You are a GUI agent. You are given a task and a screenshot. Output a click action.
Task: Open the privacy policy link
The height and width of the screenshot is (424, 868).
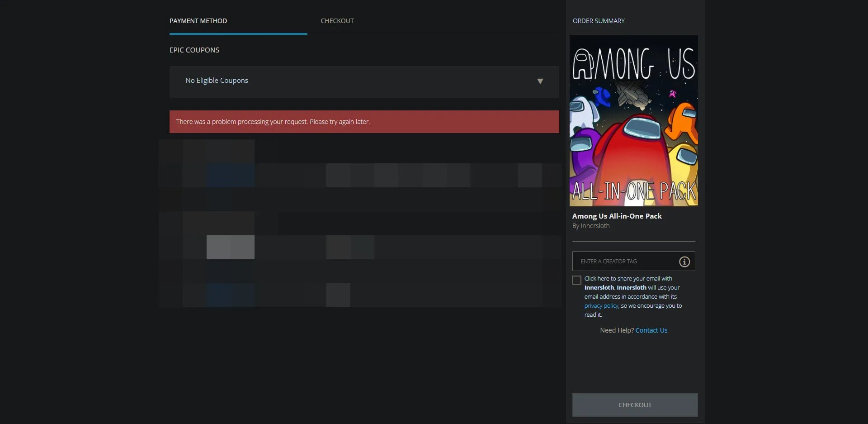[601, 306]
